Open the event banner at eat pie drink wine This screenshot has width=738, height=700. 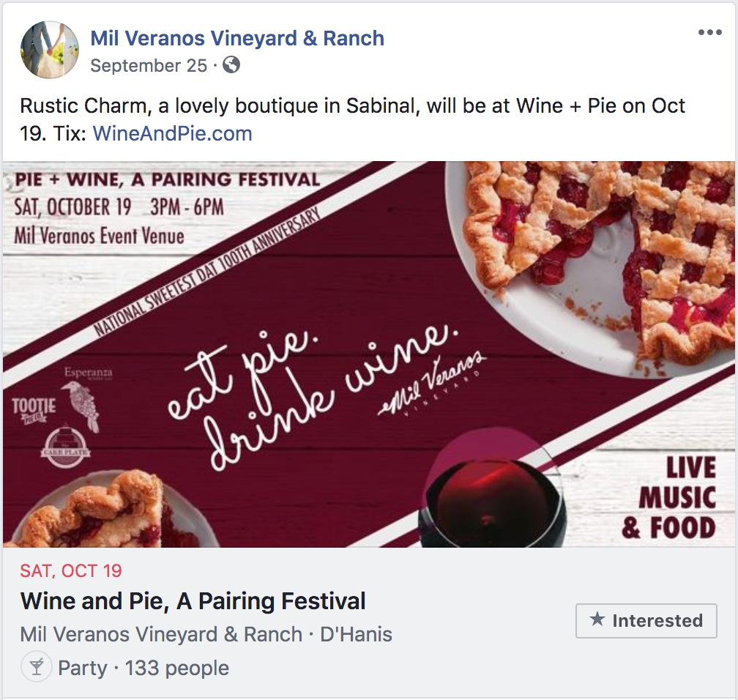(x=312, y=397)
